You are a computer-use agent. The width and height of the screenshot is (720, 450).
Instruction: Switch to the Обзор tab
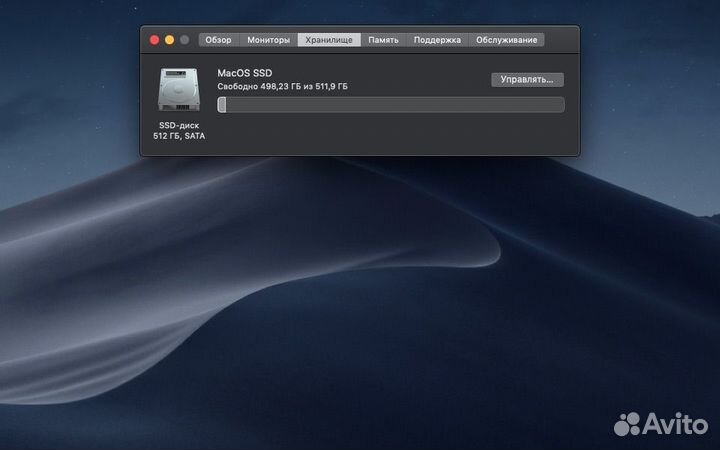pyautogui.click(x=219, y=40)
